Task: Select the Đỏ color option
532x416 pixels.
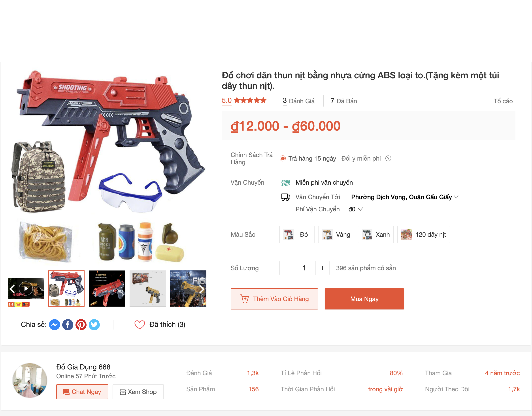Action: pyautogui.click(x=297, y=234)
